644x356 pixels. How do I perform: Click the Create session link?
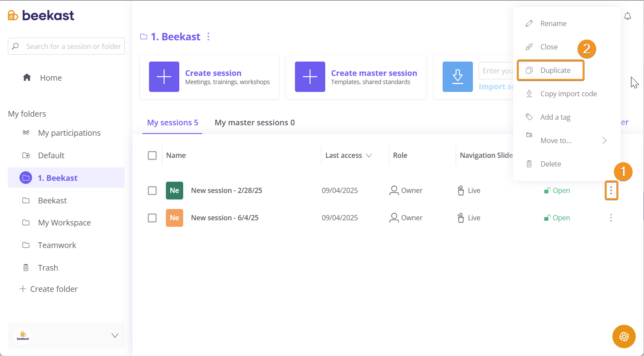coord(213,73)
